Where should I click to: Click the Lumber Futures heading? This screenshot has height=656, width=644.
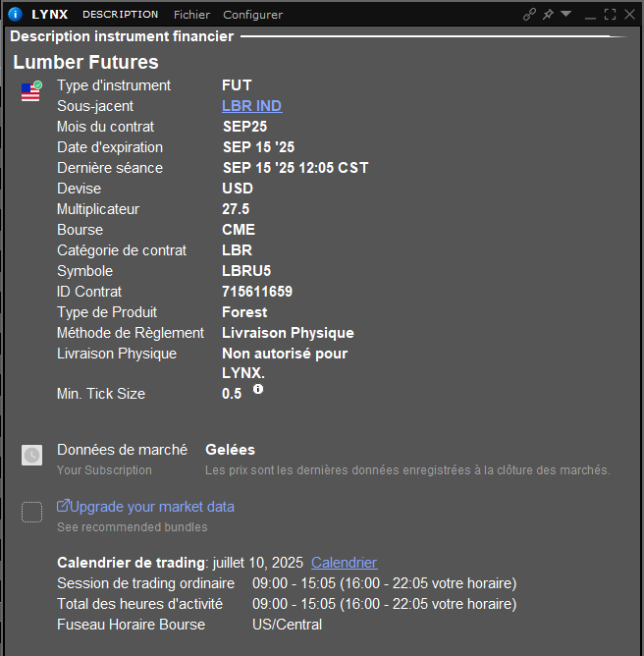pyautogui.click(x=85, y=62)
